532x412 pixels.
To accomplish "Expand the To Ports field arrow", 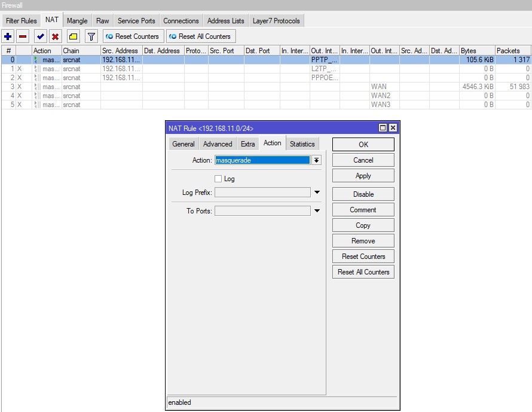I will 317,210.
